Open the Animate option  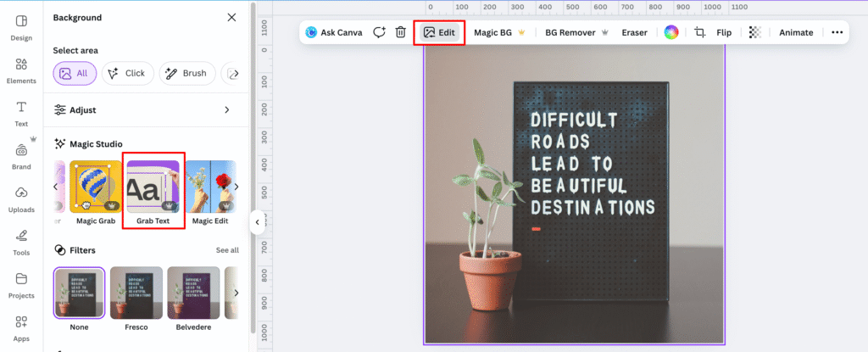796,32
